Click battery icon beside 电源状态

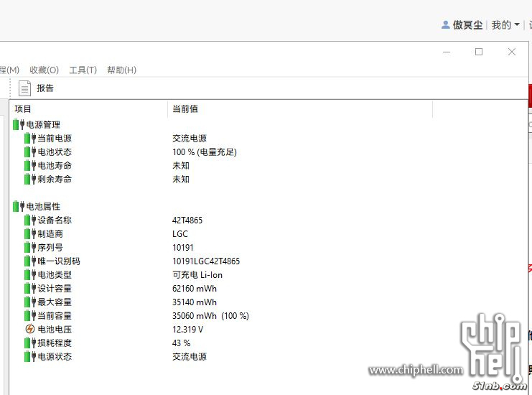pos(30,357)
